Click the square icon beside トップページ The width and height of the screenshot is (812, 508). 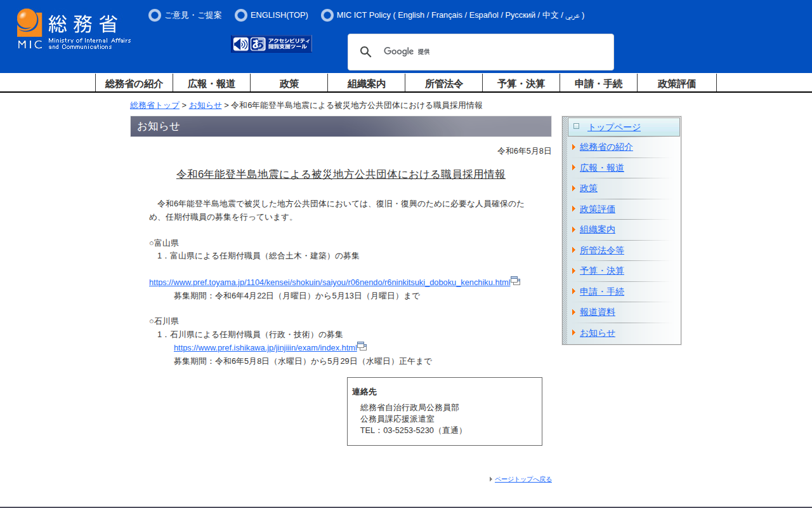pos(576,126)
